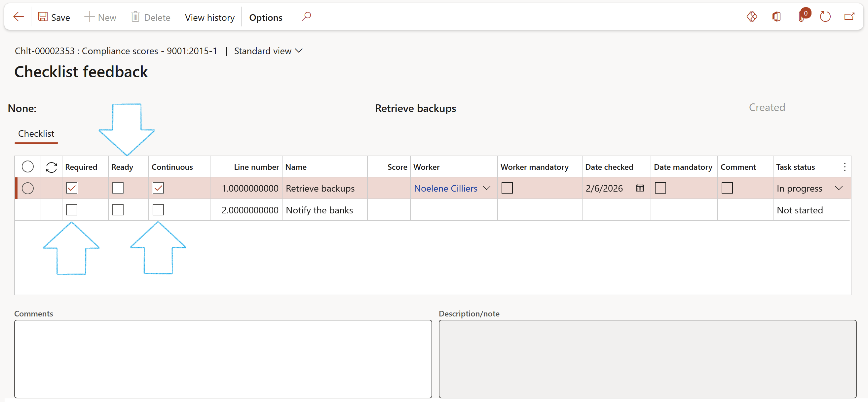
Task: Click the Save disk icon
Action: coord(43,17)
